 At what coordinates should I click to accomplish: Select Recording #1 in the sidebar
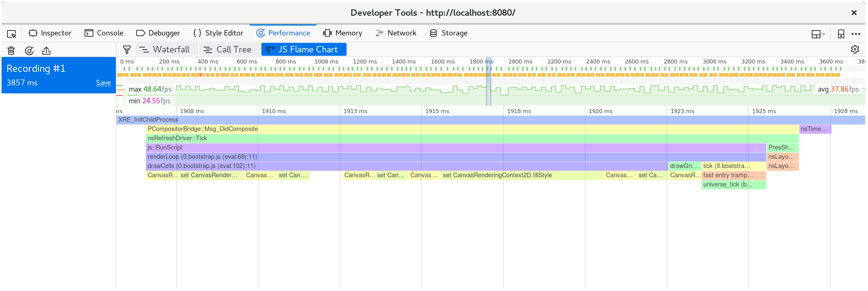(x=36, y=68)
